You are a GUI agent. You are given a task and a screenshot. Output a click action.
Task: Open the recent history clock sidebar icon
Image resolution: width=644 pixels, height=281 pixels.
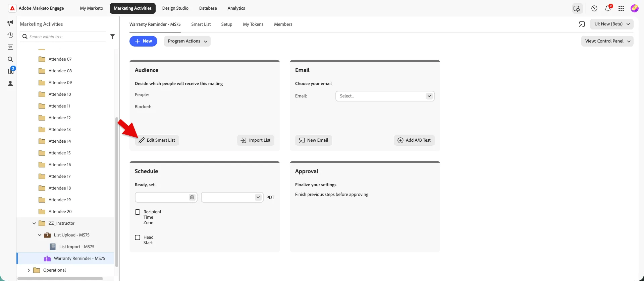[10, 35]
